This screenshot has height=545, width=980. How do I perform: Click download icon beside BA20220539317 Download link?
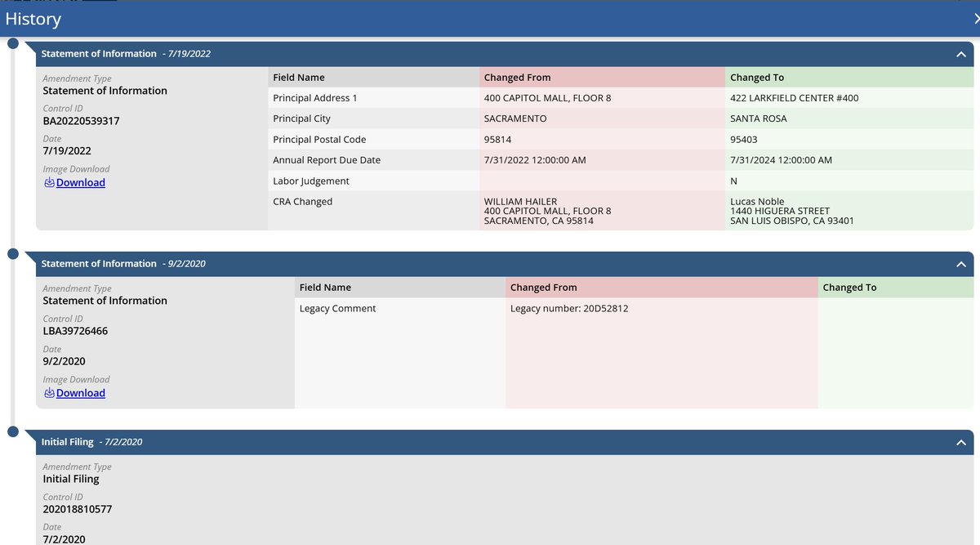coord(49,183)
